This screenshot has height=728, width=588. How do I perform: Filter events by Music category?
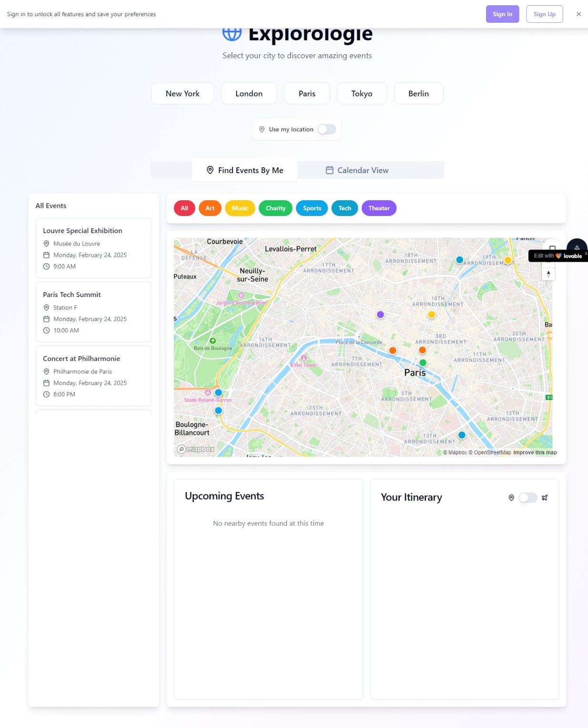(x=240, y=208)
